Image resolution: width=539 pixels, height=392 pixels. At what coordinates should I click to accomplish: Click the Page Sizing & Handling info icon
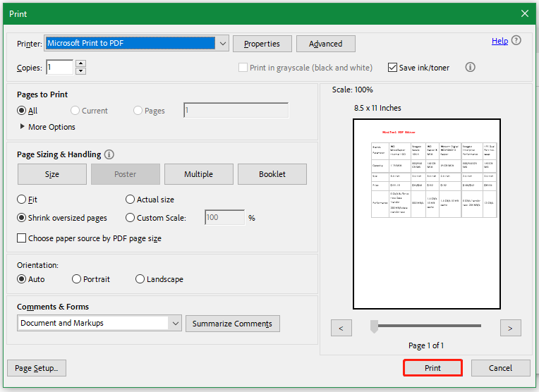[x=109, y=154]
